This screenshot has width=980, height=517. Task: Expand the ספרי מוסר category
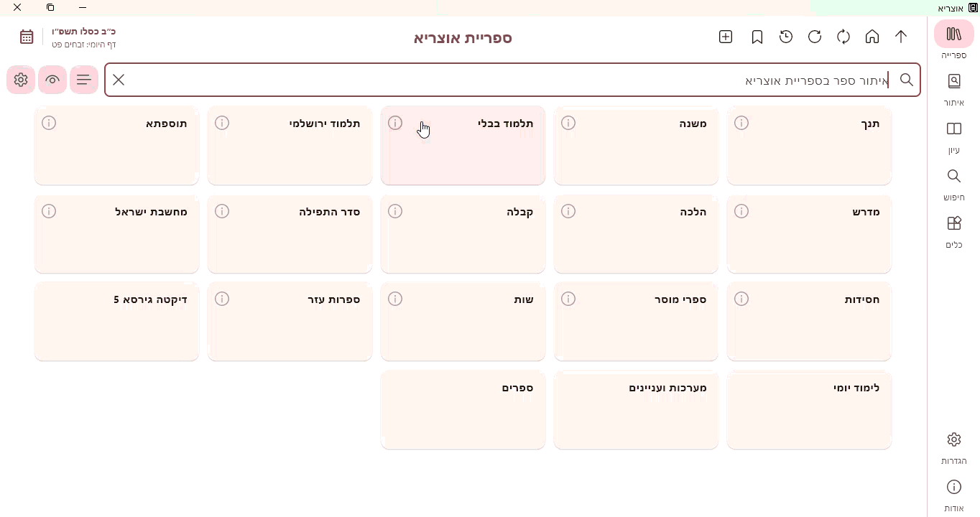[x=647, y=321]
